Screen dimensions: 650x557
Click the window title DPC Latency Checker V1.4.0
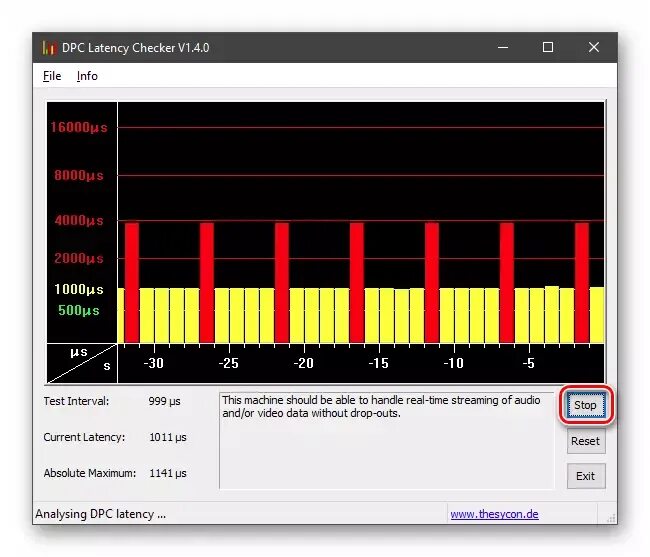click(x=136, y=48)
